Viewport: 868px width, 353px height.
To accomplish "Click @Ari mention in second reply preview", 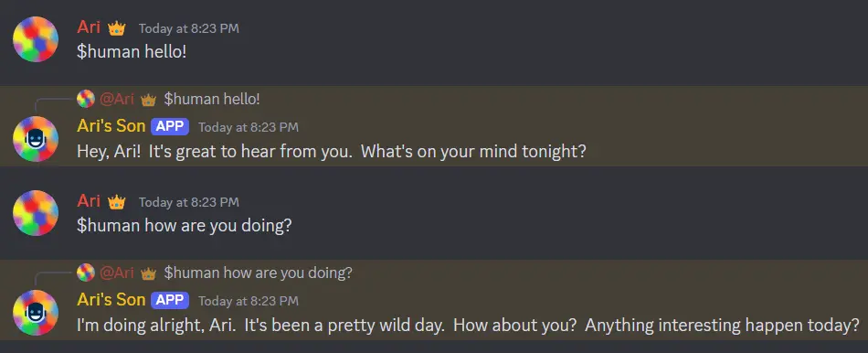I will click(117, 273).
